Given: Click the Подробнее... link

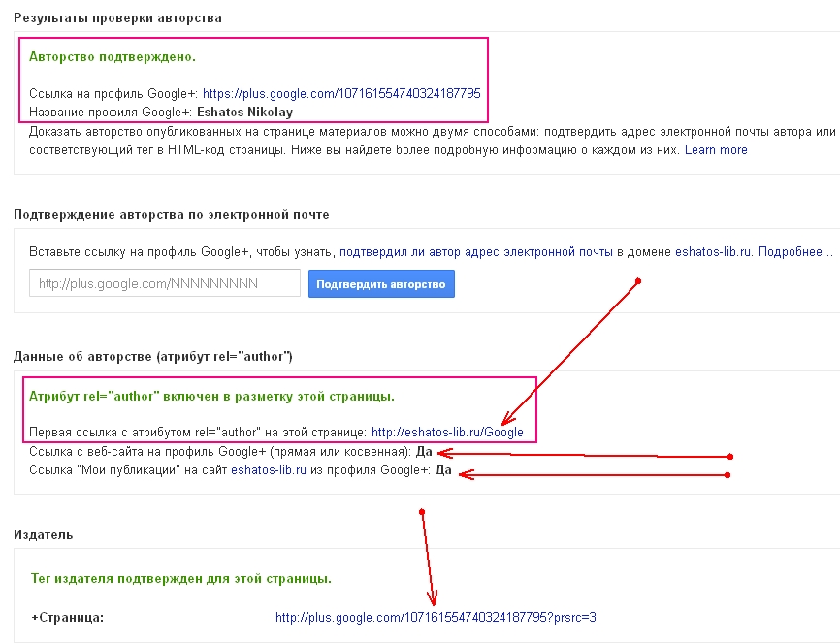Looking at the screenshot, I should click(x=795, y=252).
